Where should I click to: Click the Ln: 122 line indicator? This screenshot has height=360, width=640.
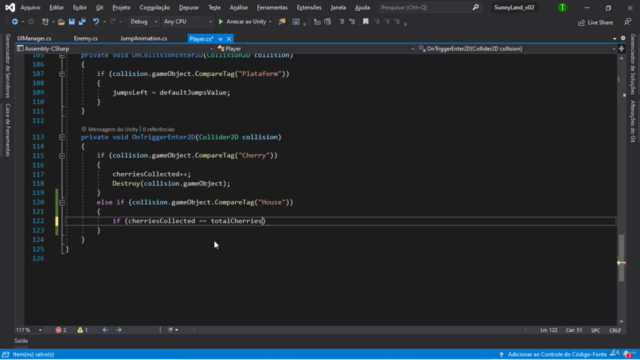pyautogui.click(x=549, y=330)
